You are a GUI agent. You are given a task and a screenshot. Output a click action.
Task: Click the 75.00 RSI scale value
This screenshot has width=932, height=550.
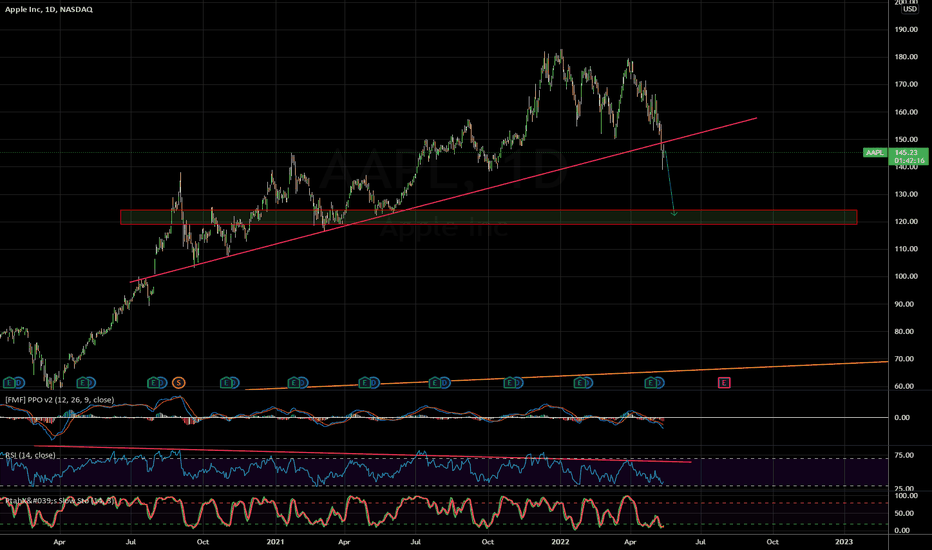(904, 455)
